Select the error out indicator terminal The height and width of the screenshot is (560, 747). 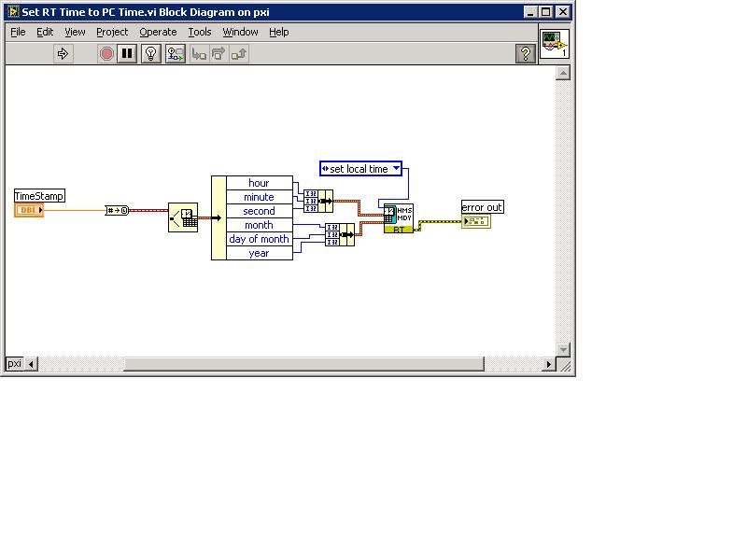(476, 221)
